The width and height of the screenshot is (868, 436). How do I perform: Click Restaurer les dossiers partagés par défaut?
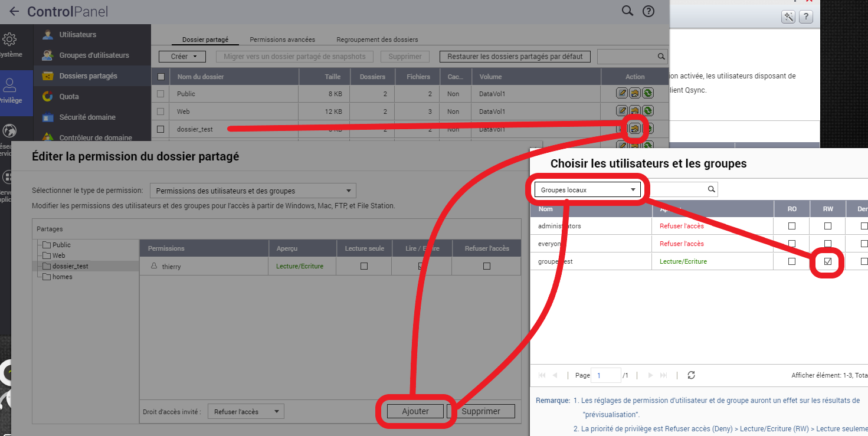coord(515,57)
